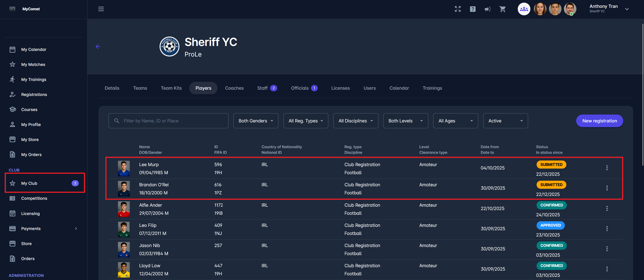644x280 pixels.
Task: Click the hamburger menu icon
Action: click(x=101, y=9)
